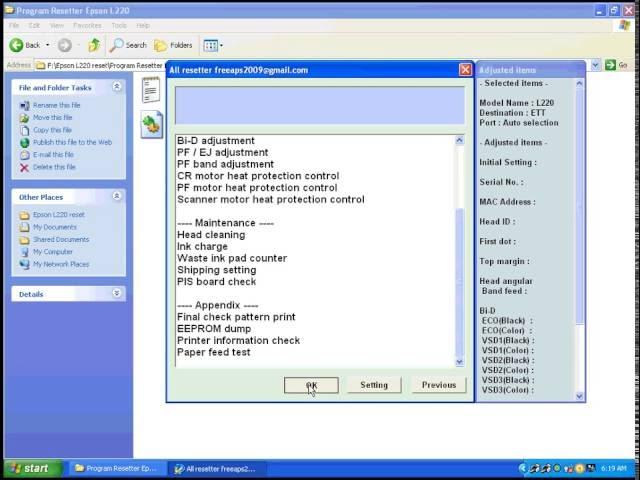Open the Help menu
The height and width of the screenshot is (480, 640).
coord(143,25)
